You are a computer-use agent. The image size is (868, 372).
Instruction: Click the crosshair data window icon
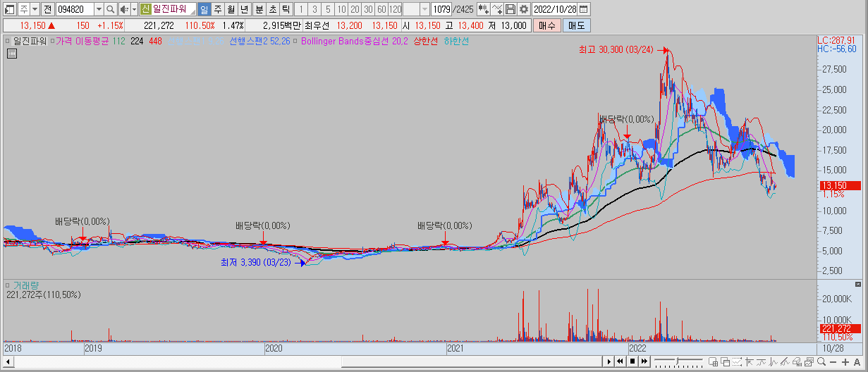(x=713, y=361)
